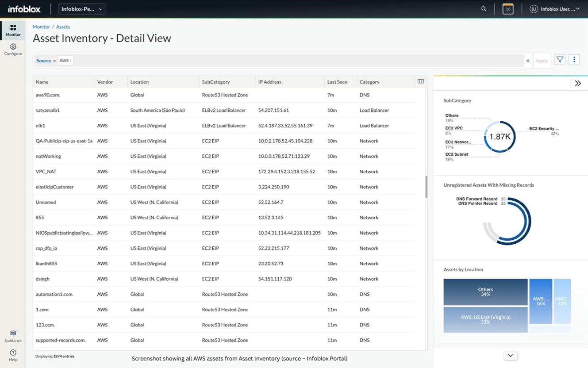Click the filter funnel icon
The height and width of the screenshot is (368, 588).
(x=560, y=60)
